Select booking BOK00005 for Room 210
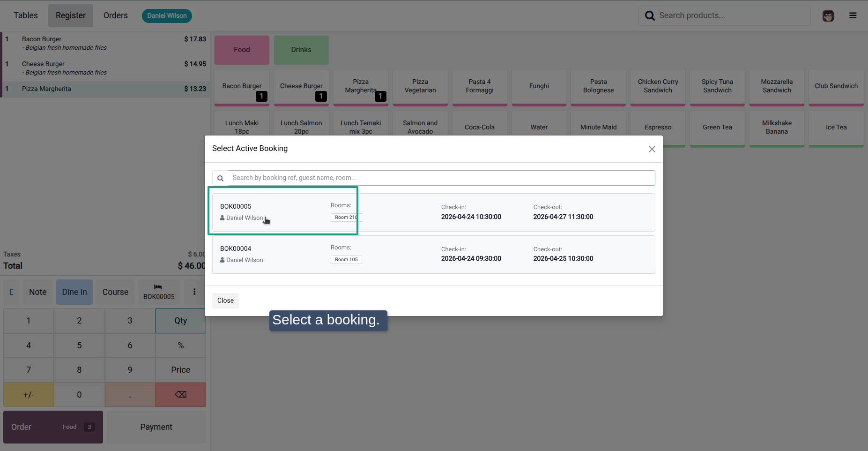868x451 pixels. pos(433,212)
